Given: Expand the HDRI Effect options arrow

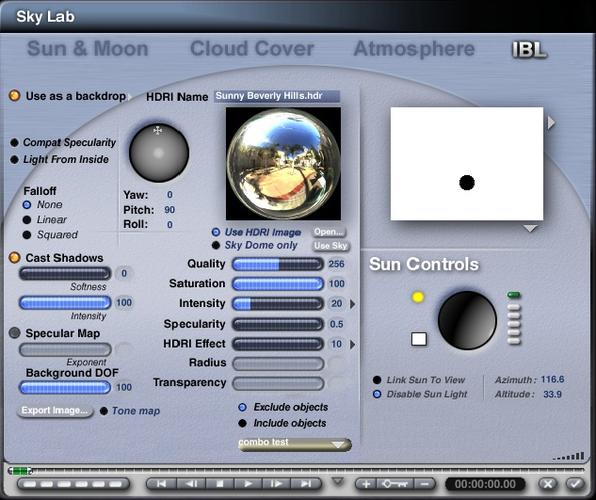Looking at the screenshot, I should pyautogui.click(x=353, y=344).
